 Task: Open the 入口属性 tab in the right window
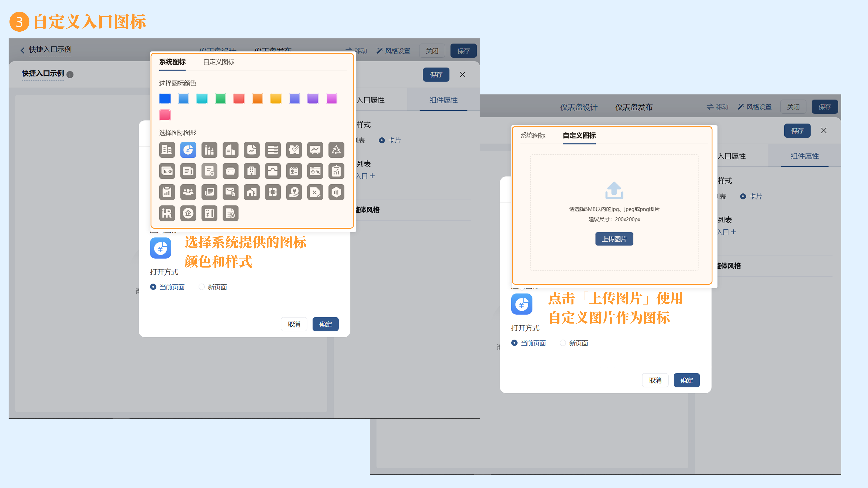coord(731,156)
